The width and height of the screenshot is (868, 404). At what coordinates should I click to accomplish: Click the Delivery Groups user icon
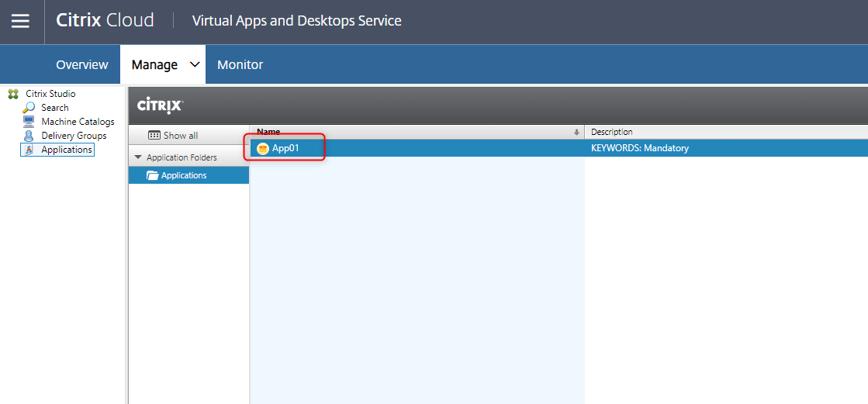tap(29, 136)
